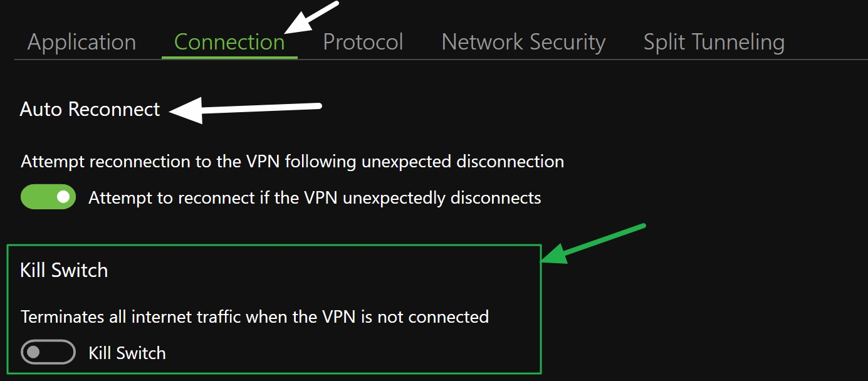Switch to Split Tunneling settings

tap(713, 41)
